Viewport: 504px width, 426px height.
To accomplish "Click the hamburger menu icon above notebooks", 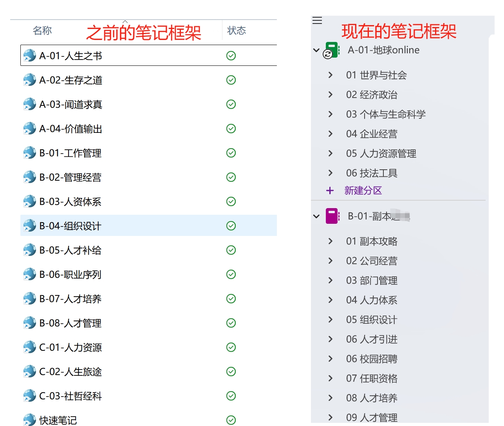I will (317, 21).
